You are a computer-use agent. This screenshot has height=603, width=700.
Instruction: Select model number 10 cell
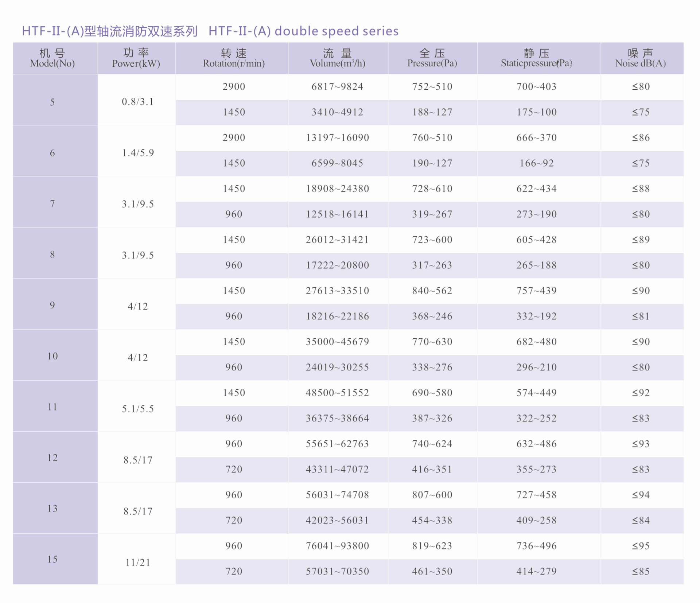[55, 355]
